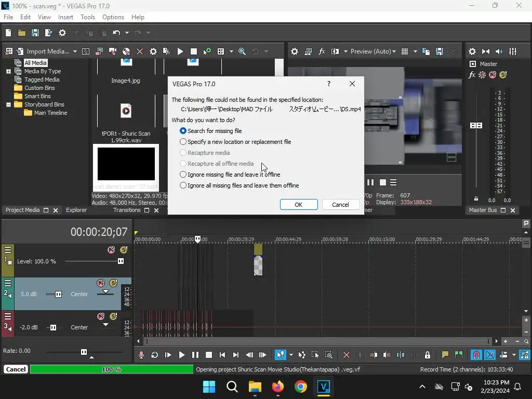Open the mixing console icon in Master panel
Viewport: 532px width, 399px height.
pos(513,51)
